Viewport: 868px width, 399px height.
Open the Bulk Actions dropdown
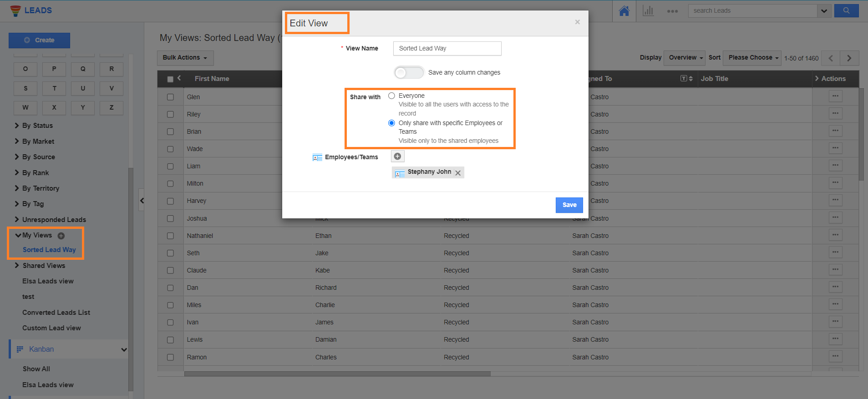click(185, 58)
